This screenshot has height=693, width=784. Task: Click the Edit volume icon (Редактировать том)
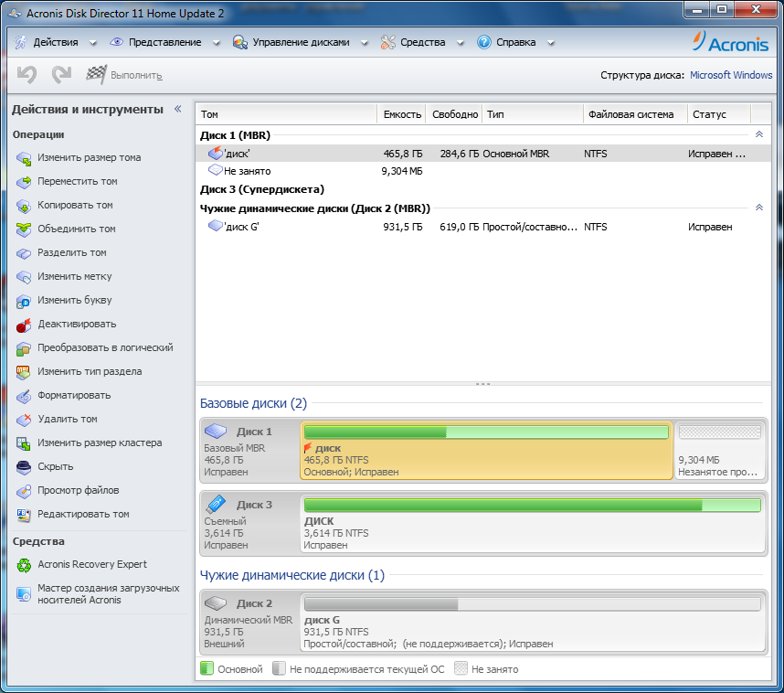[24, 515]
